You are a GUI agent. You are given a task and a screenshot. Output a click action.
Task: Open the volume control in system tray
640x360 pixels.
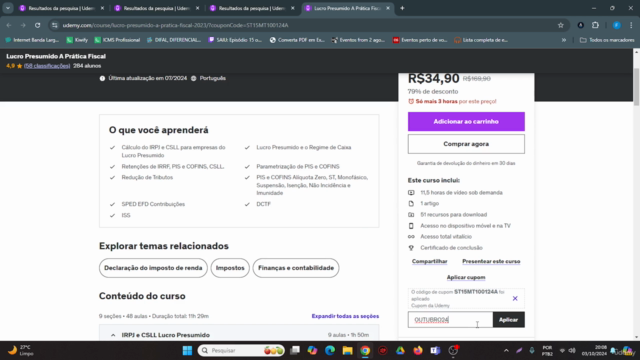(x=572, y=350)
